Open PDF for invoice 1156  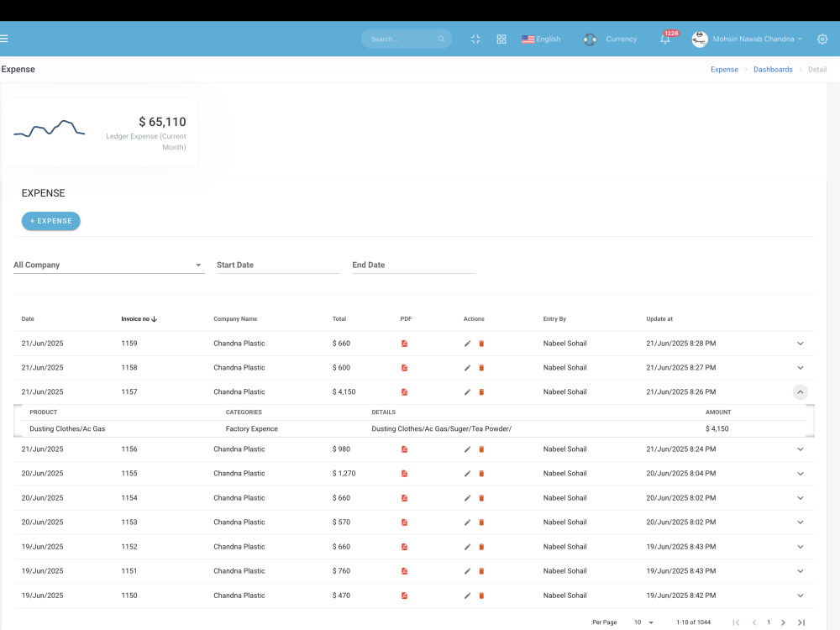pos(405,449)
